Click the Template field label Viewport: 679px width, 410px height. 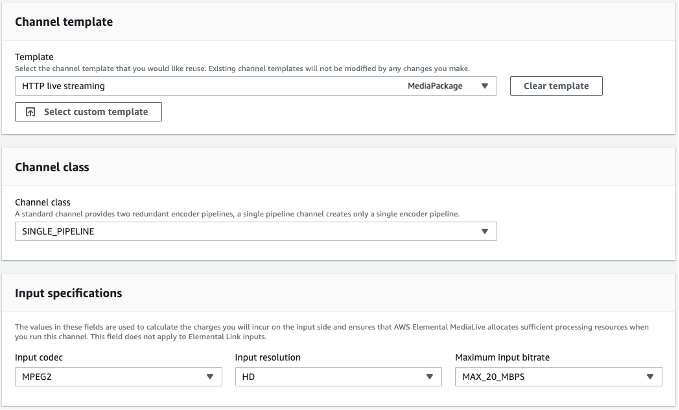coord(34,57)
